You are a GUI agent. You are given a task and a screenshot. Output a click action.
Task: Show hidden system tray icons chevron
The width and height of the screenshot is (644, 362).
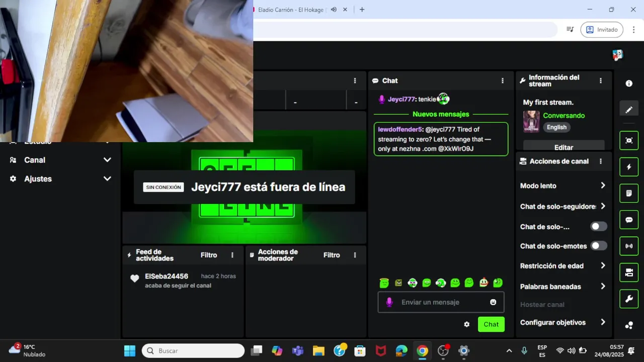tap(509, 350)
